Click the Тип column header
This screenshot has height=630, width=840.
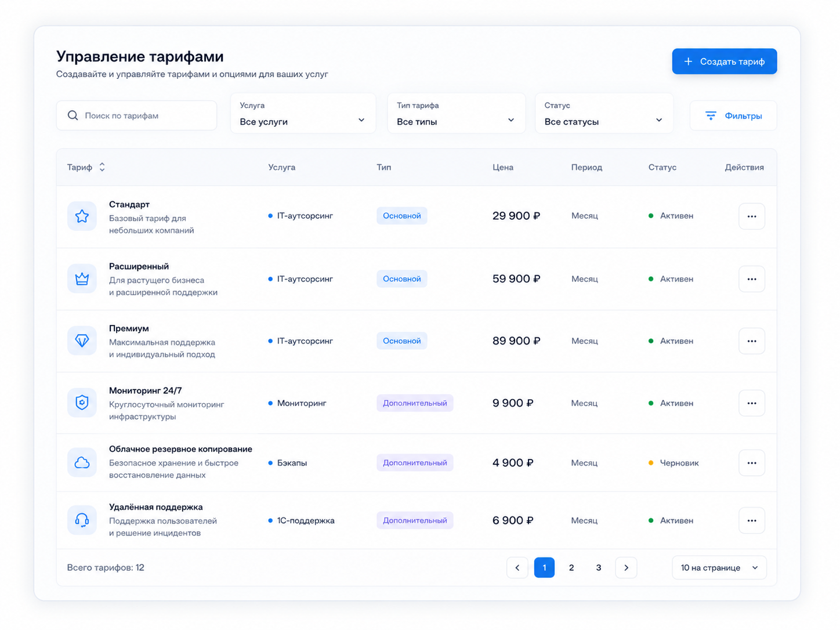384,167
